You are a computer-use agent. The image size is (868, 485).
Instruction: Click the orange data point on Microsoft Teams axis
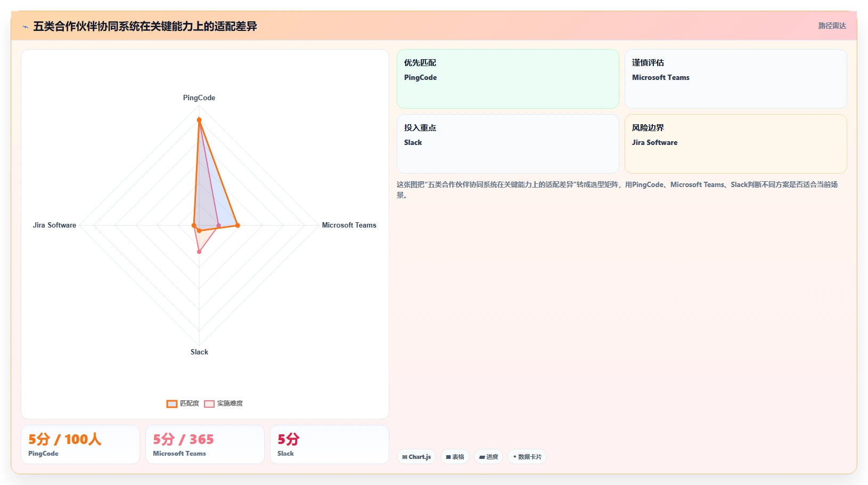238,225
